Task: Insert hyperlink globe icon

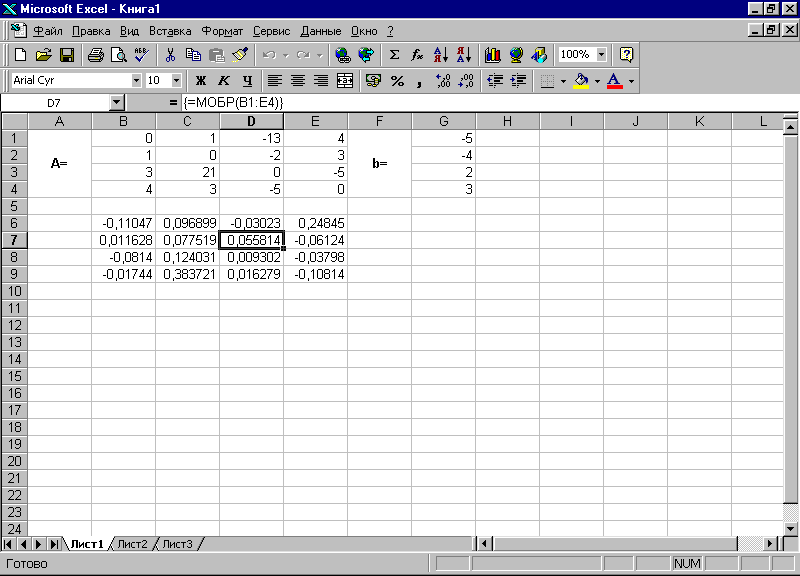Action: (342, 55)
